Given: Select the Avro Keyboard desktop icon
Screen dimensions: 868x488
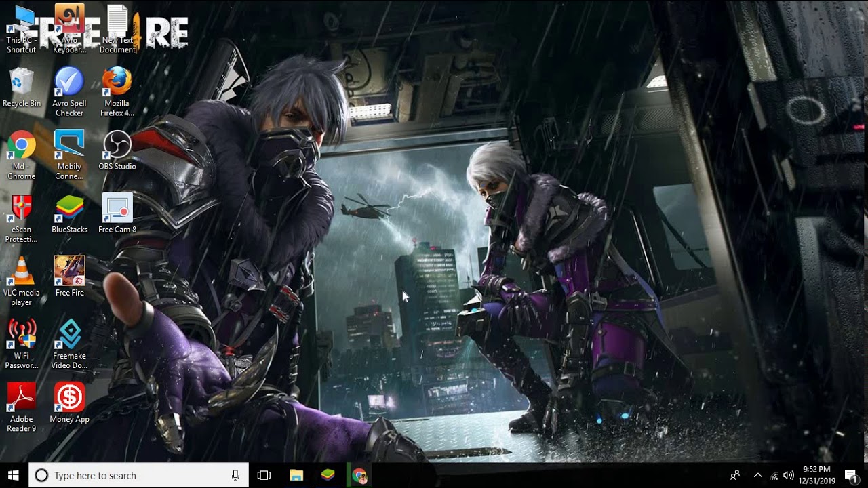Looking at the screenshot, I should [69, 28].
